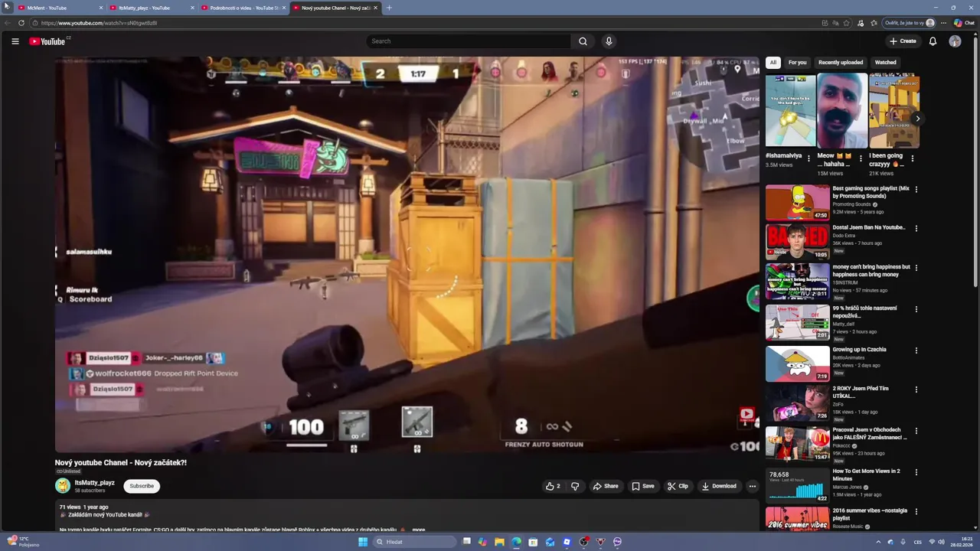Open the Windows Start menu
The image size is (980, 551).
[363, 542]
